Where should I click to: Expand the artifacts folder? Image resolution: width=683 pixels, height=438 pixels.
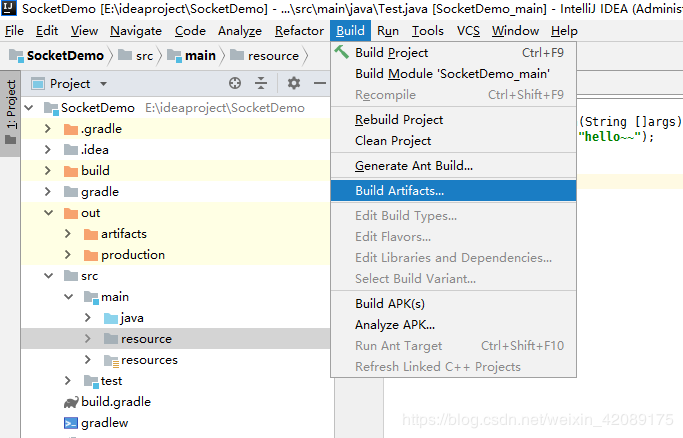click(68, 234)
